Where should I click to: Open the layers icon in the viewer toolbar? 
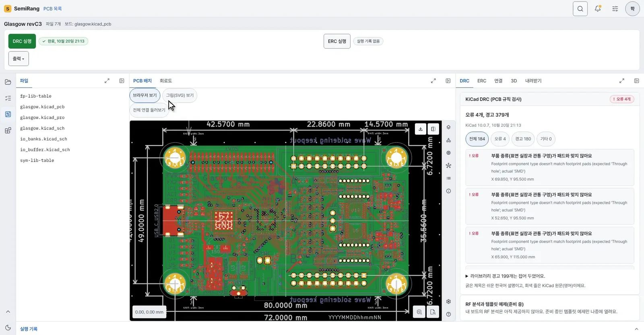click(x=448, y=127)
